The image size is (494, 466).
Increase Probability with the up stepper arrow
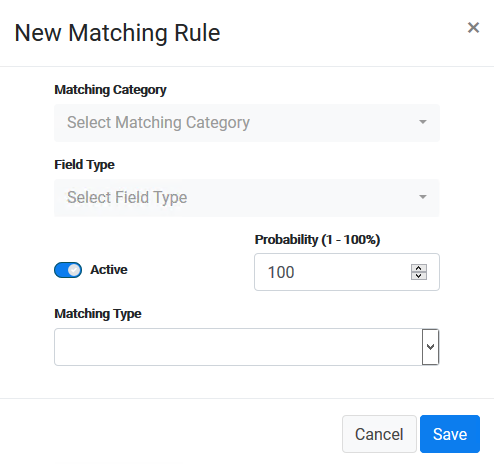(419, 268)
